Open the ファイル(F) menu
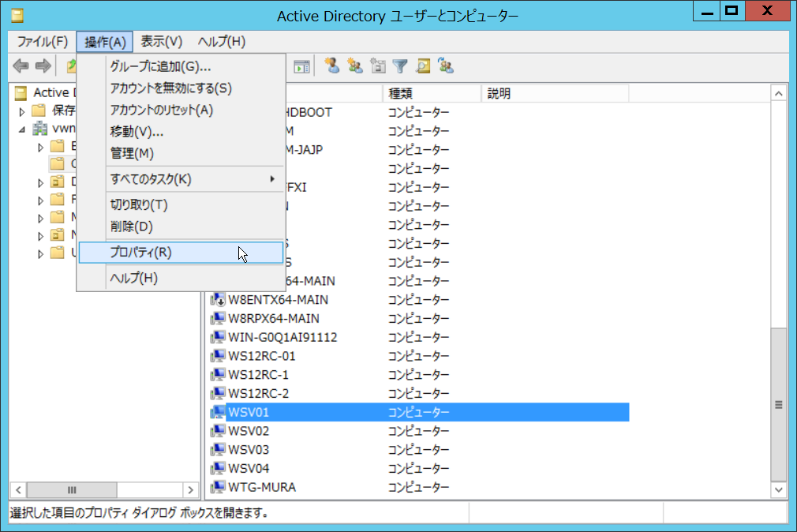The image size is (797, 532). pyautogui.click(x=42, y=42)
